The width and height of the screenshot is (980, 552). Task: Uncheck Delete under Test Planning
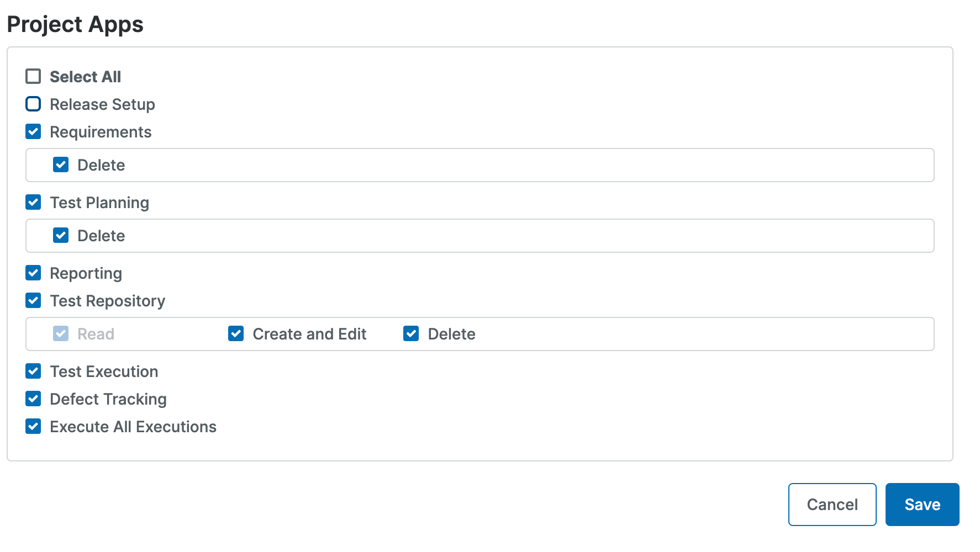(61, 235)
